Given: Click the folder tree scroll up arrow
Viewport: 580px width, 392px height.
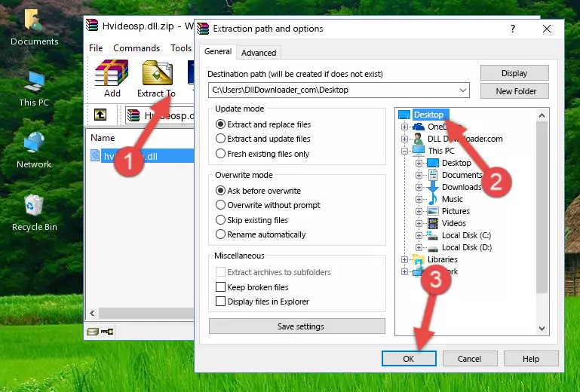Looking at the screenshot, I should pos(542,115).
